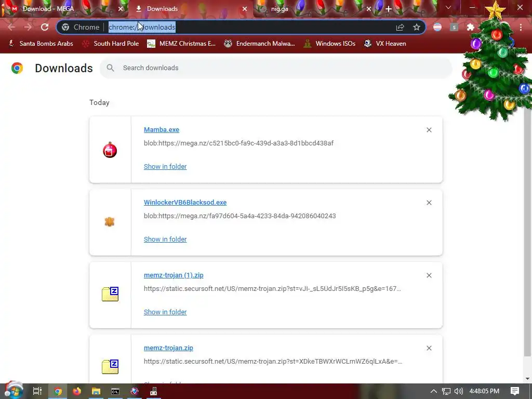This screenshot has height=399, width=532.
Task: Open the extensions puzzle-piece icon
Action: (471, 27)
